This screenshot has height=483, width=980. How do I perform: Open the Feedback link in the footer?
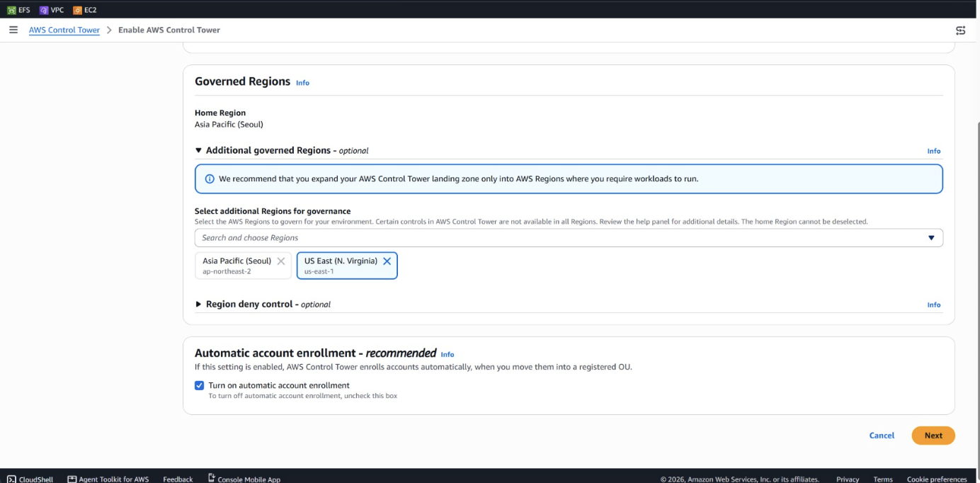click(x=178, y=479)
